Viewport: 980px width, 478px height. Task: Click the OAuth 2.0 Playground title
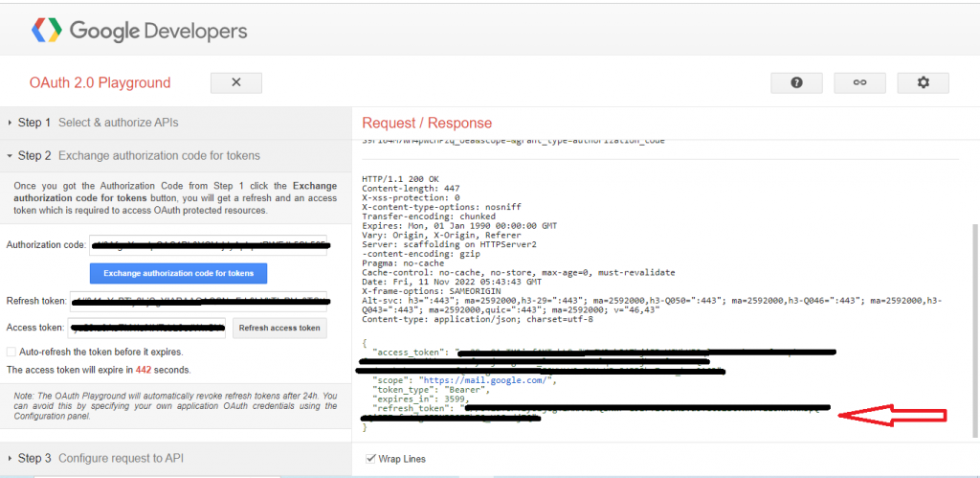[100, 82]
